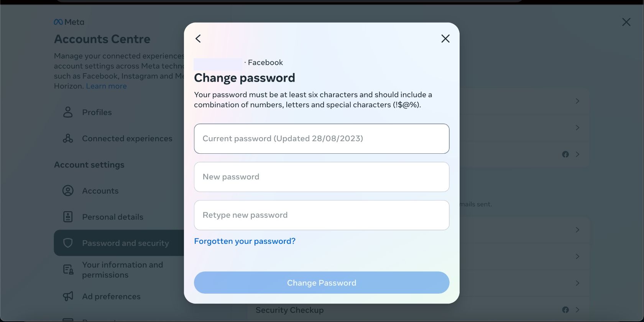Click the Current password input field
The image size is (644, 322).
pyautogui.click(x=321, y=138)
